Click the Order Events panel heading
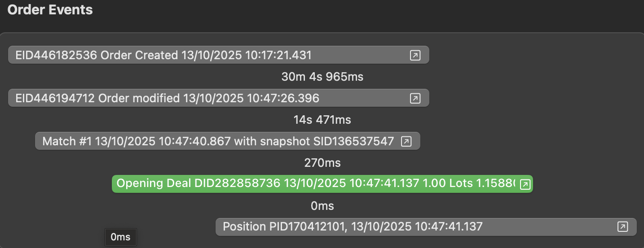Image resolution: width=644 pixels, height=248 pixels. coord(50,10)
